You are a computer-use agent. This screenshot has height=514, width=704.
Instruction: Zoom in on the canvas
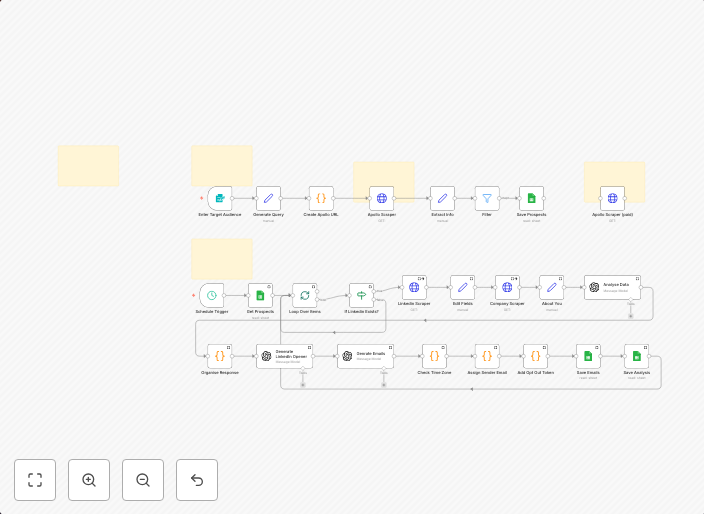coord(89,480)
